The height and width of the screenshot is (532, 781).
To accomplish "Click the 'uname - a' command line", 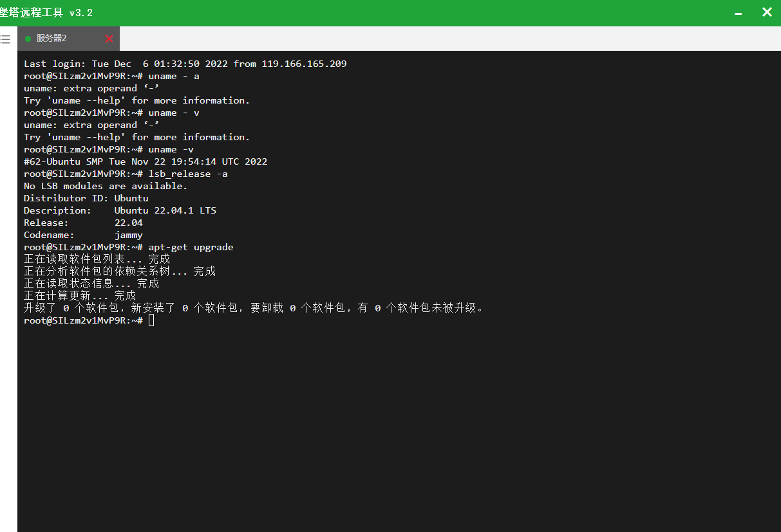I will [111, 76].
